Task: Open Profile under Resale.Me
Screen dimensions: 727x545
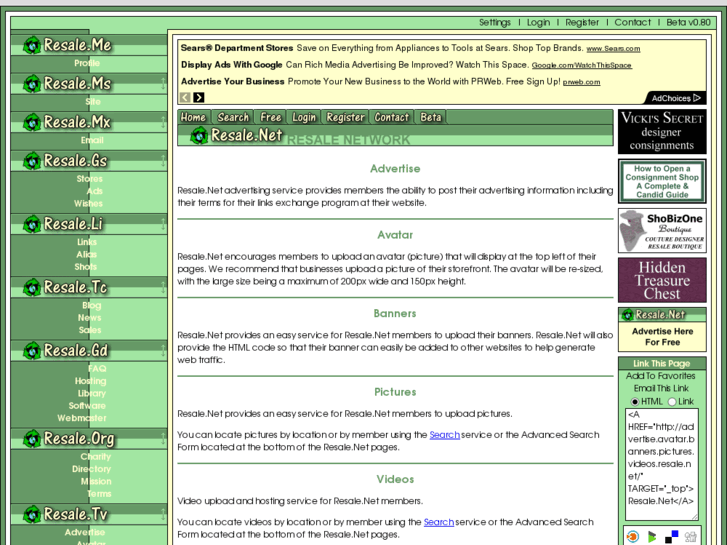Action: click(x=87, y=63)
